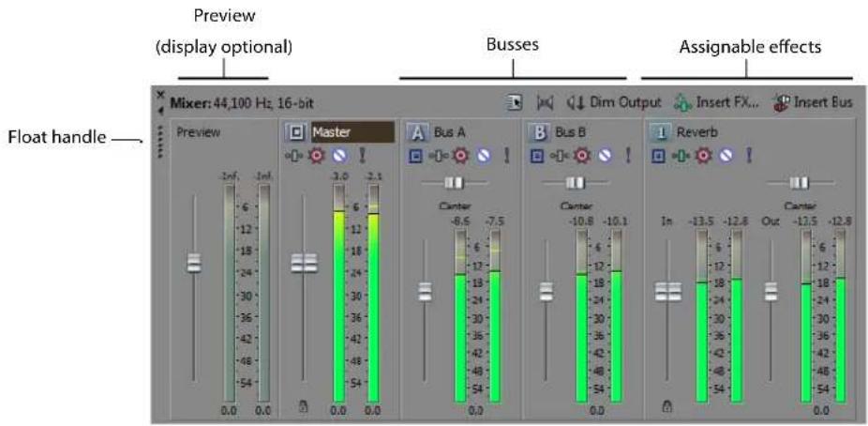This screenshot has height=426, width=868.
Task: Toggle Dim Output in Mixer toolbar
Action: pyautogui.click(x=615, y=102)
